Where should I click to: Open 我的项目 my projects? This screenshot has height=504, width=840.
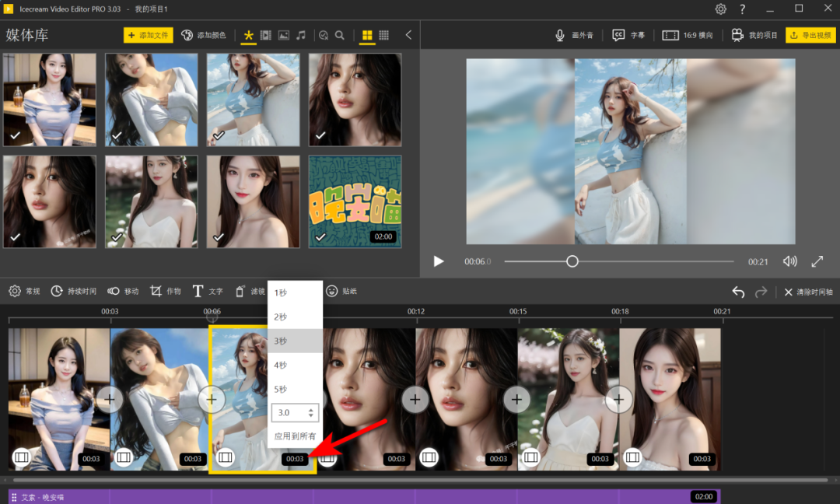pyautogui.click(x=754, y=35)
